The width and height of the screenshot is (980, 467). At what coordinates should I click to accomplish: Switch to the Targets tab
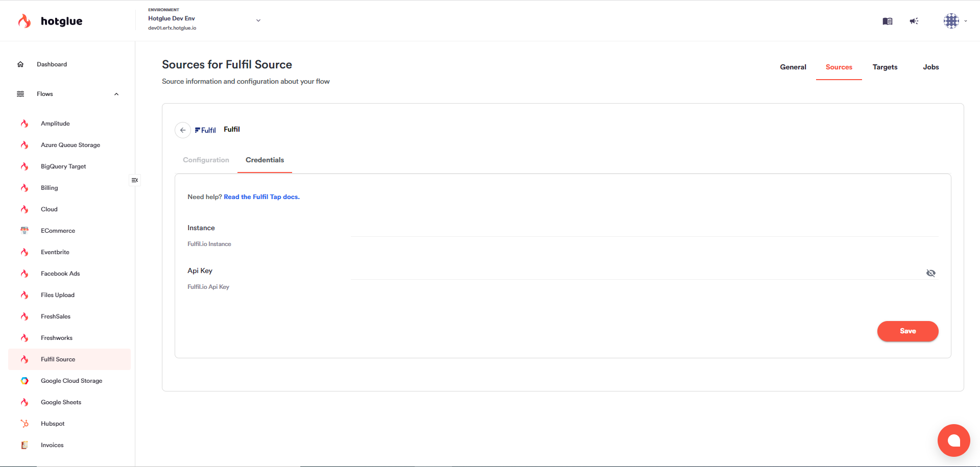tap(885, 67)
